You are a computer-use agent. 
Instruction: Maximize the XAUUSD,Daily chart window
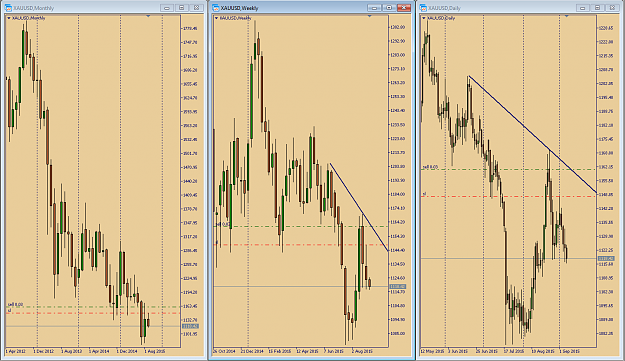click(x=597, y=8)
